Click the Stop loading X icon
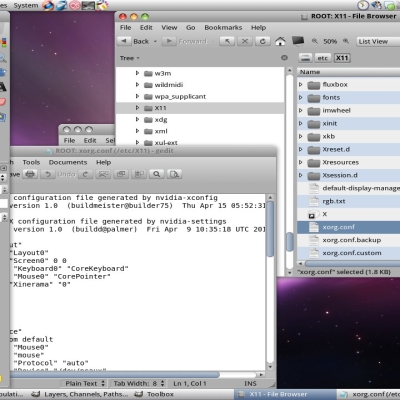The width and height of the screenshot is (400, 400). (x=245, y=41)
